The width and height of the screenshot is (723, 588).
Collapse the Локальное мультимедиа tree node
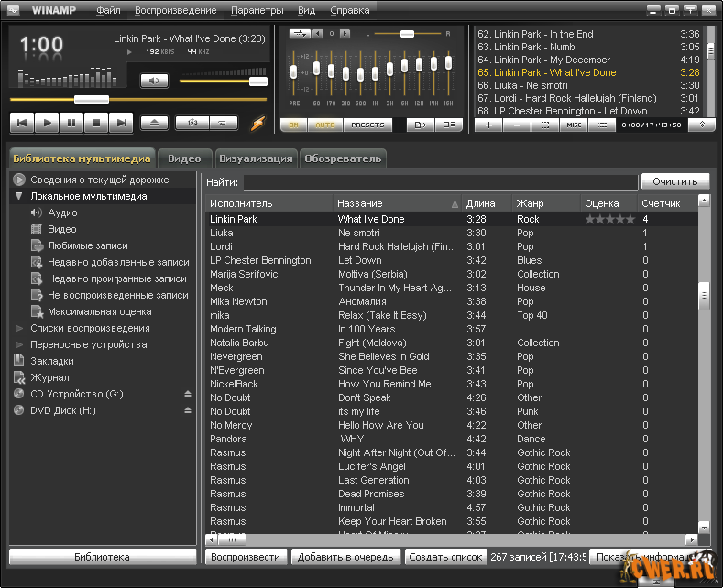[18, 196]
